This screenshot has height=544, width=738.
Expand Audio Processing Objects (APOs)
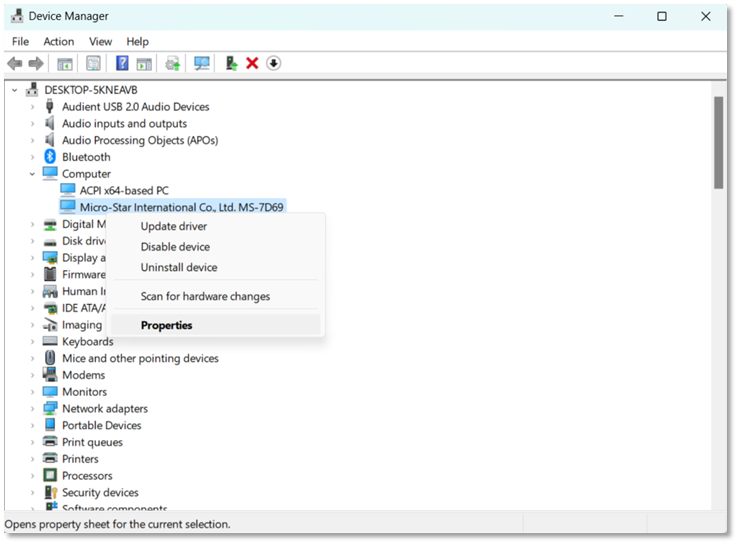coord(32,140)
